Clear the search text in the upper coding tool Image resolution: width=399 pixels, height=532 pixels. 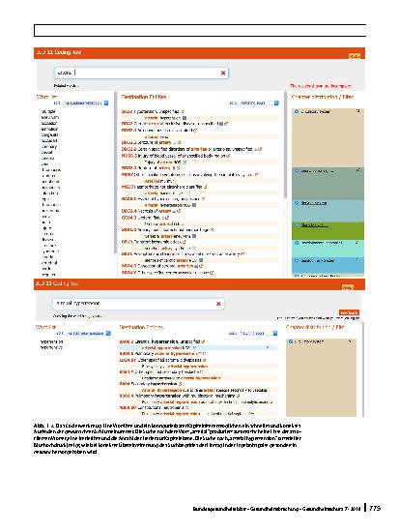[223, 73]
